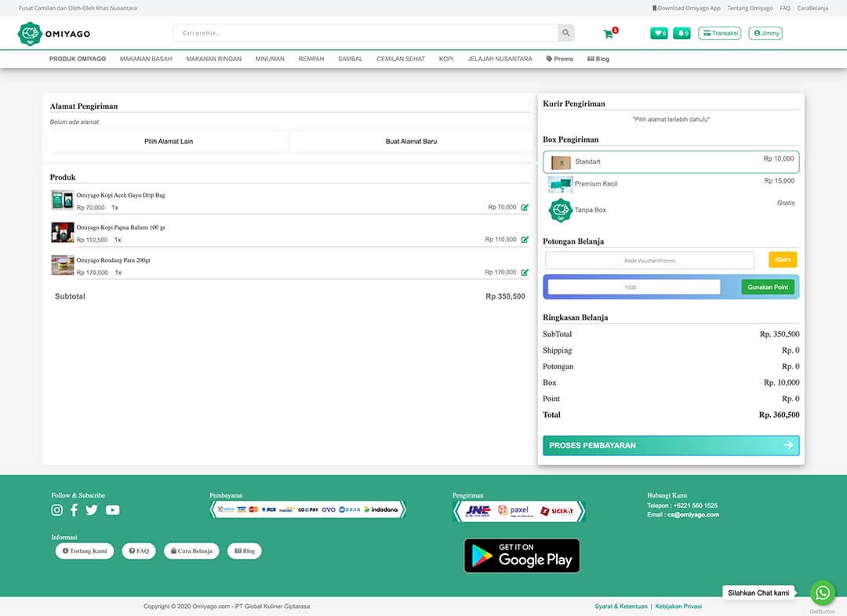Select the Standart box option
Screen dimensions: 847x616
(x=671, y=162)
